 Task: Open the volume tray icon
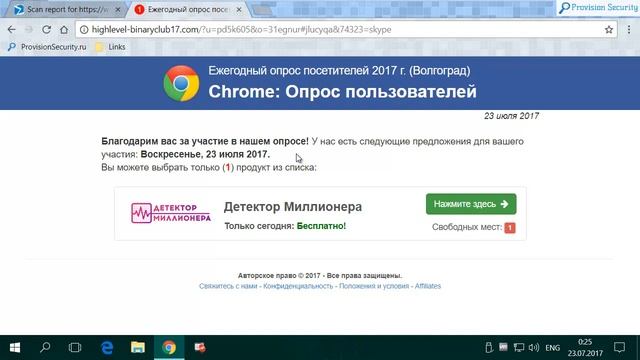point(534,347)
